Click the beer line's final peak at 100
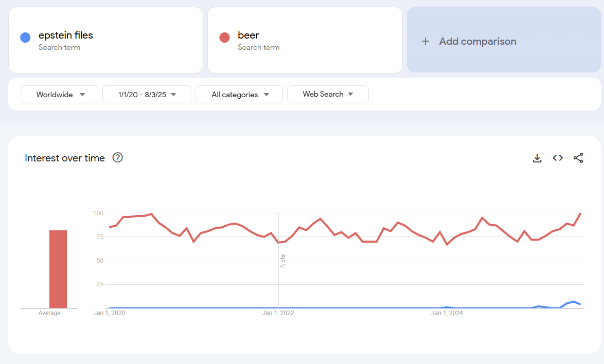 (580, 213)
